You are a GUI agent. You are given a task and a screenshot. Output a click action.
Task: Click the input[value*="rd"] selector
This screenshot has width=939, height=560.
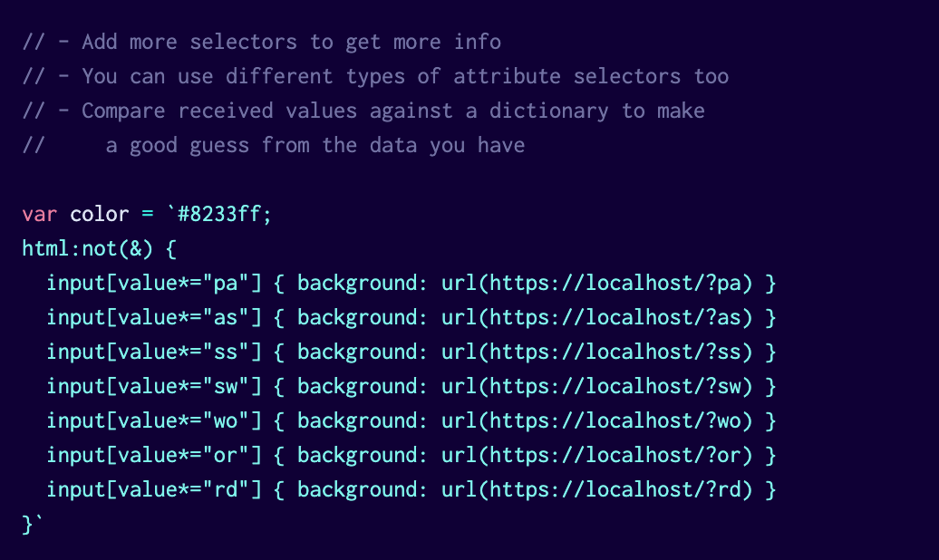tap(154, 489)
